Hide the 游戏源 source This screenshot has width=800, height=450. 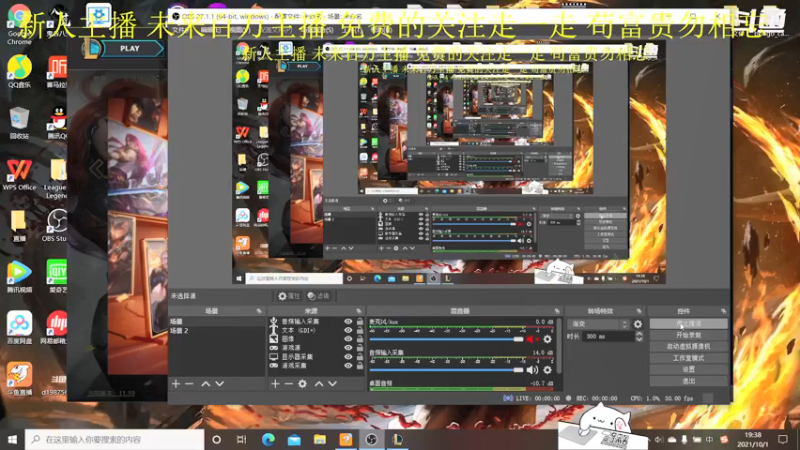click(348, 347)
